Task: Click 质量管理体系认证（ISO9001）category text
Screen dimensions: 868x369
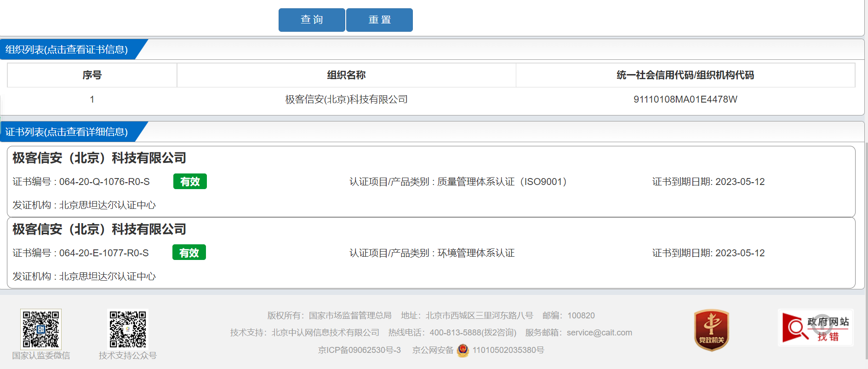Action: click(502, 182)
